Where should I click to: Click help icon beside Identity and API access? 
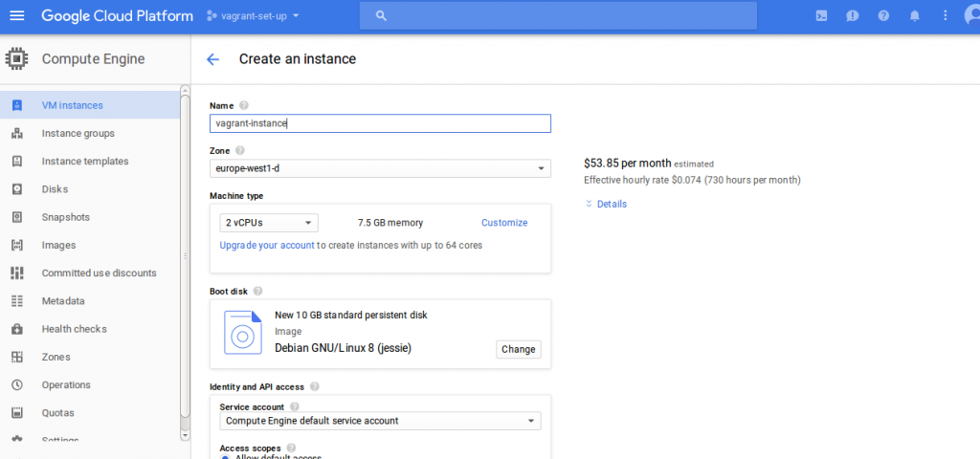[x=314, y=386]
